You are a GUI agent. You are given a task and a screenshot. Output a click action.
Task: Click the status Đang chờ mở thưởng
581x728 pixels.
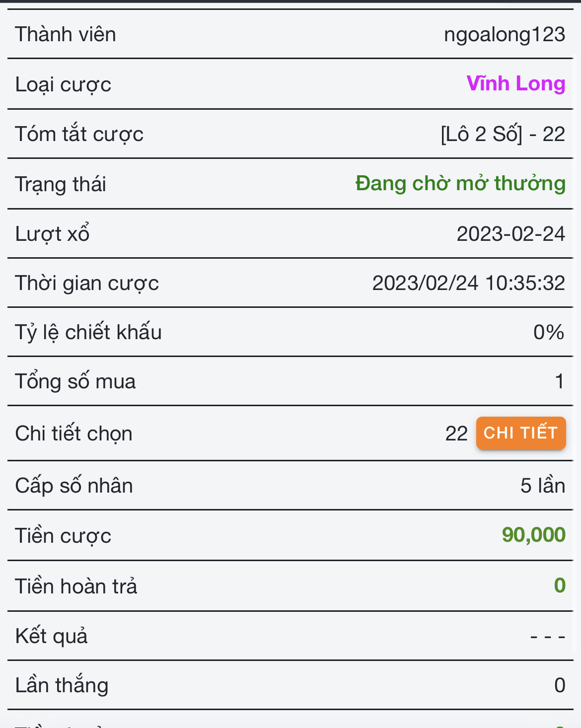460,183
